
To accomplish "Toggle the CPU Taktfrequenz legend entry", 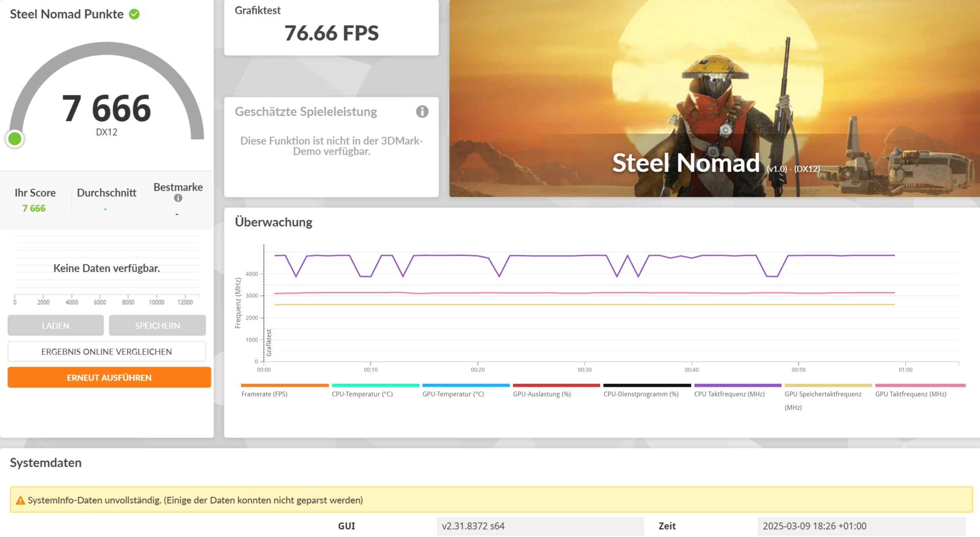I will point(729,394).
